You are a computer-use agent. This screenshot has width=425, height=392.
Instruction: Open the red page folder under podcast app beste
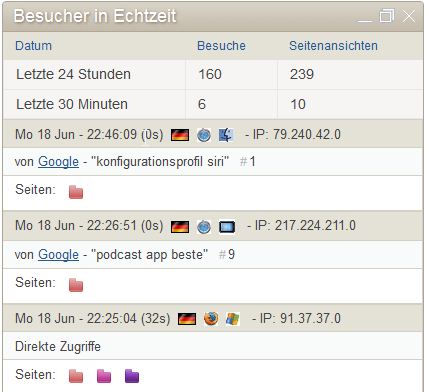(x=76, y=285)
